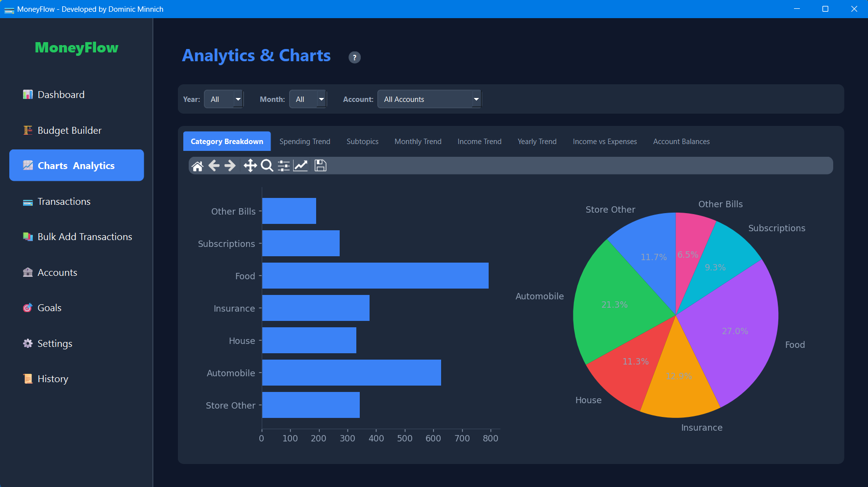Click the forward arrow in chart toolbar
The image size is (868, 487).
click(x=230, y=166)
